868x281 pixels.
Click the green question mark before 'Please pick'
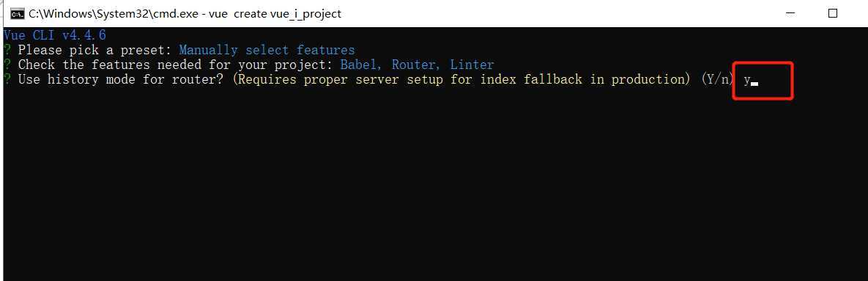click(x=7, y=51)
